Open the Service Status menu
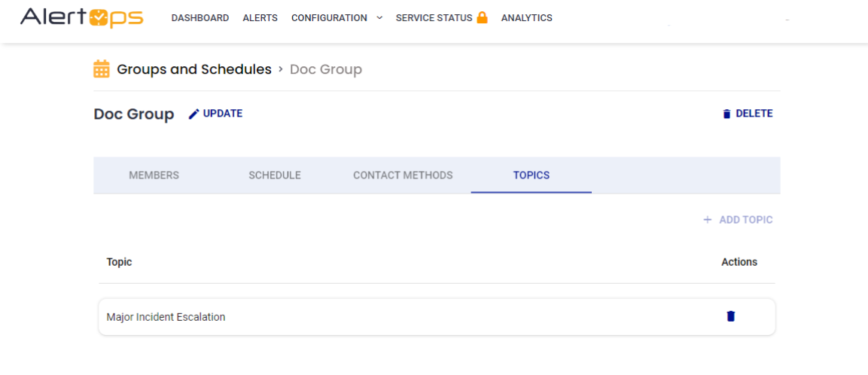 434,18
